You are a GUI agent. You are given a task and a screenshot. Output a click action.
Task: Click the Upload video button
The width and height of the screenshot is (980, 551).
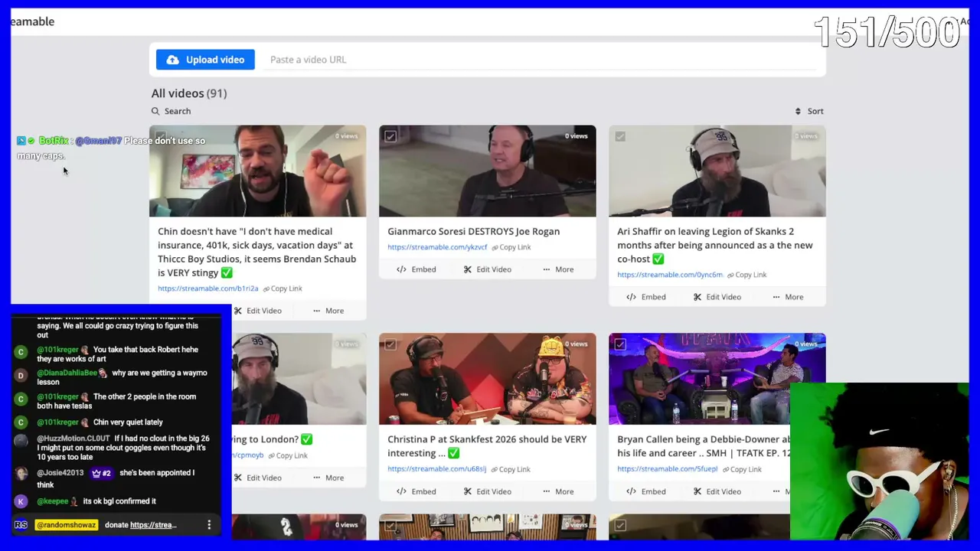click(x=205, y=60)
